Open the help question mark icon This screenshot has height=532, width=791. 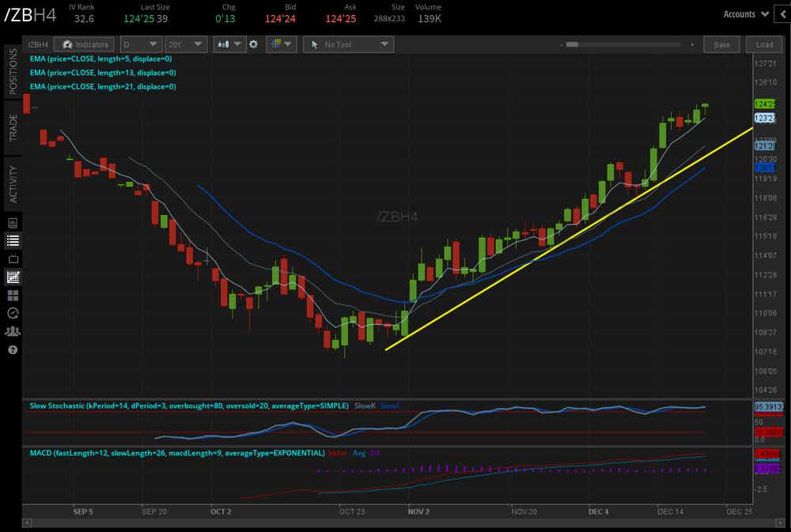tap(13, 349)
